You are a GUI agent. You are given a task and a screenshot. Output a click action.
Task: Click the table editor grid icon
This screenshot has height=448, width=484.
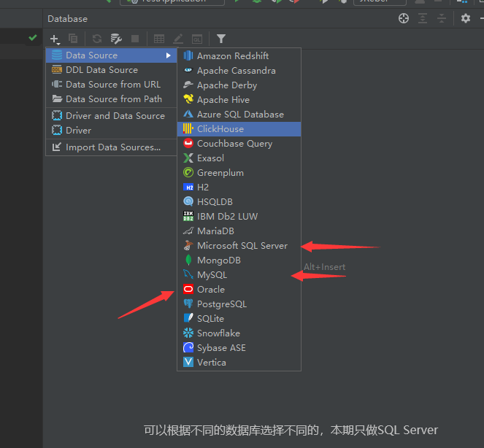point(159,39)
